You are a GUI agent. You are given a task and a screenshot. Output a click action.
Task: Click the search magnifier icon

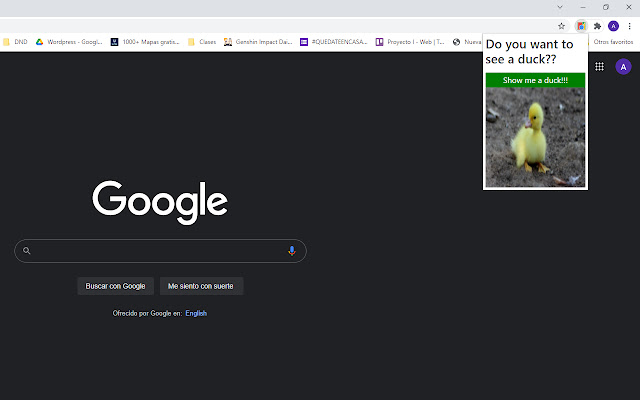click(27, 251)
